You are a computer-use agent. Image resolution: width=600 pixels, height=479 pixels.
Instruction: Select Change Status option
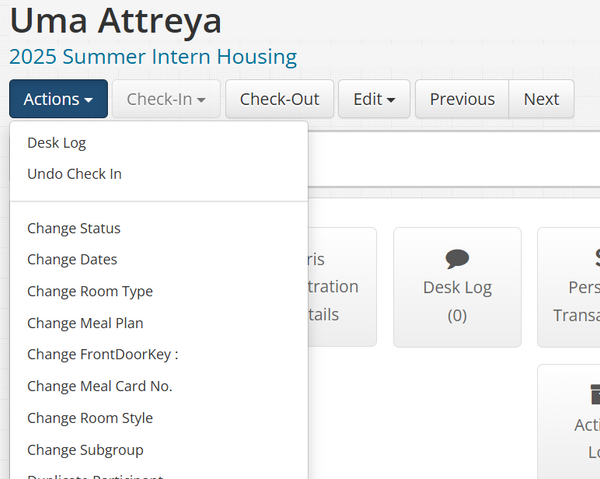(74, 228)
